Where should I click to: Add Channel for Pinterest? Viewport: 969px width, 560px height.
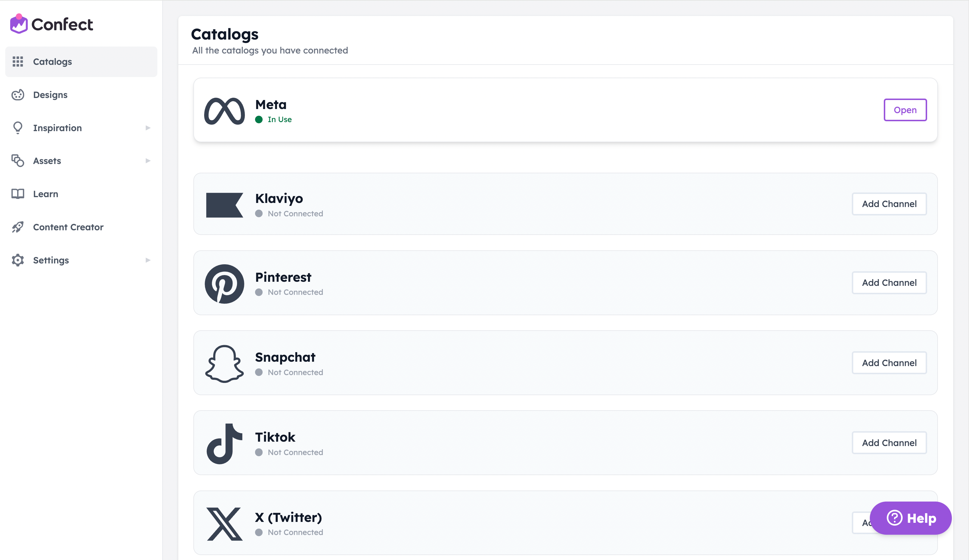pyautogui.click(x=889, y=283)
